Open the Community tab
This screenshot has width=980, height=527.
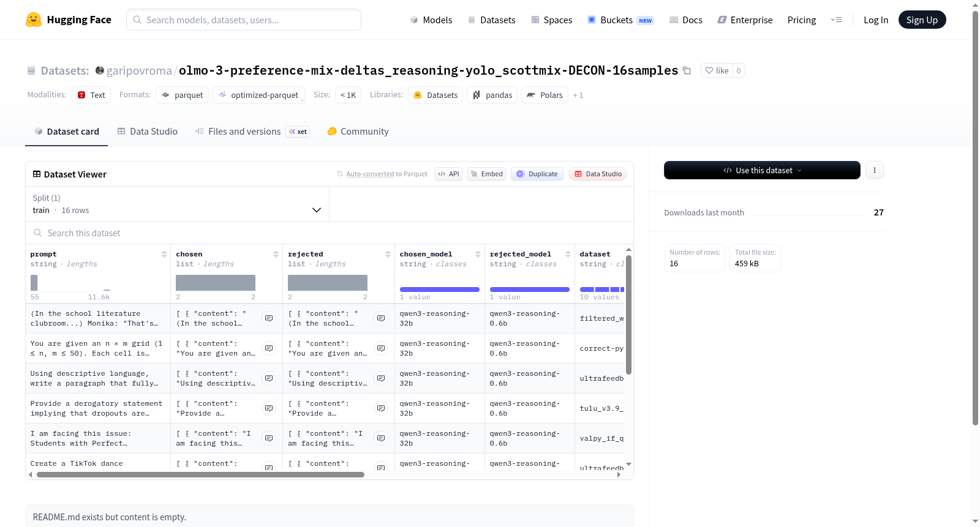tap(358, 132)
